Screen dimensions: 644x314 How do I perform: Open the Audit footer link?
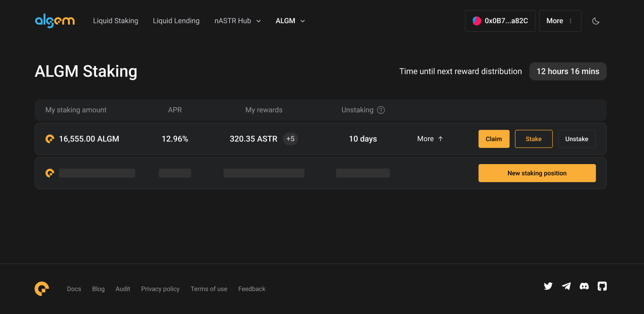tap(123, 289)
